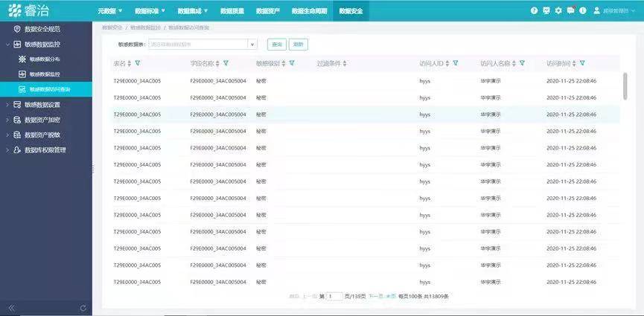Open the messages chat bubble icon
The width and height of the screenshot is (644, 316).
point(570,10)
